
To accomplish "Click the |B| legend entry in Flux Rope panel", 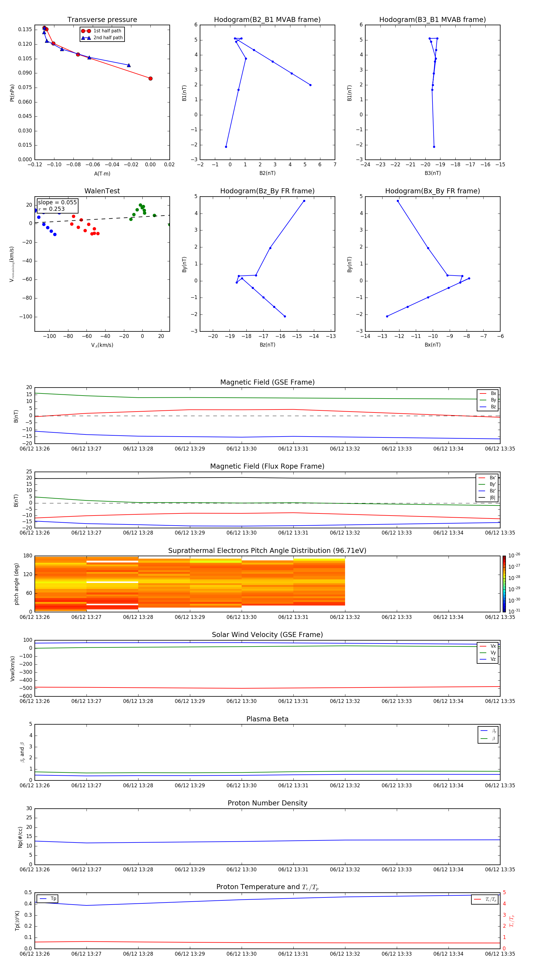I will click(x=487, y=498).
